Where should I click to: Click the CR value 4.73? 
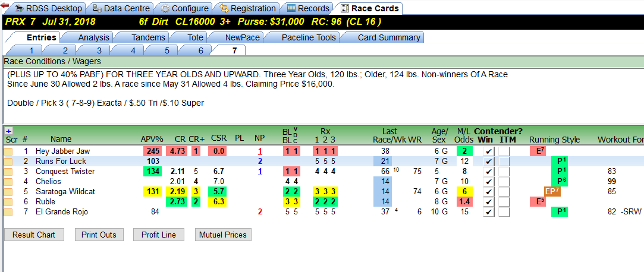177,151
